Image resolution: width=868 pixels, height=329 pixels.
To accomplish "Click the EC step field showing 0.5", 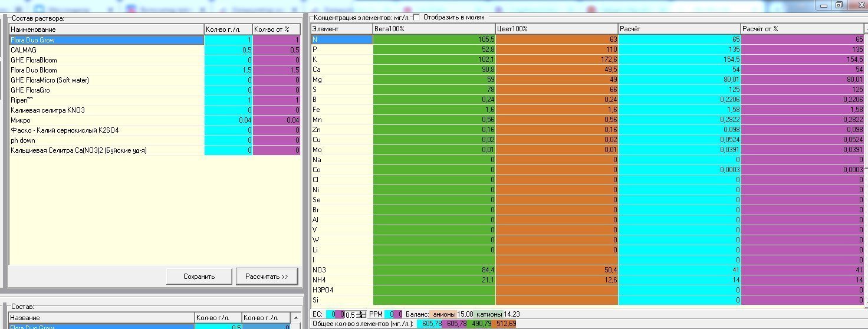I will point(351,314).
